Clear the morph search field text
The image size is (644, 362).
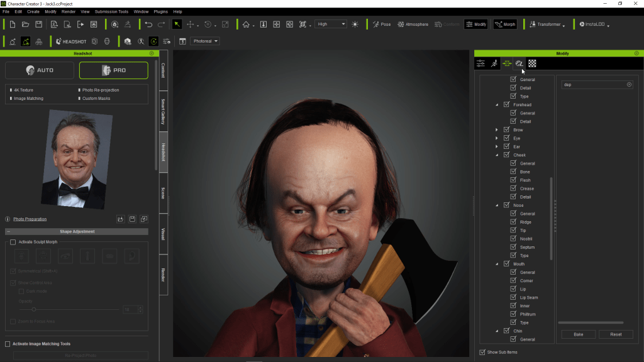click(x=629, y=84)
